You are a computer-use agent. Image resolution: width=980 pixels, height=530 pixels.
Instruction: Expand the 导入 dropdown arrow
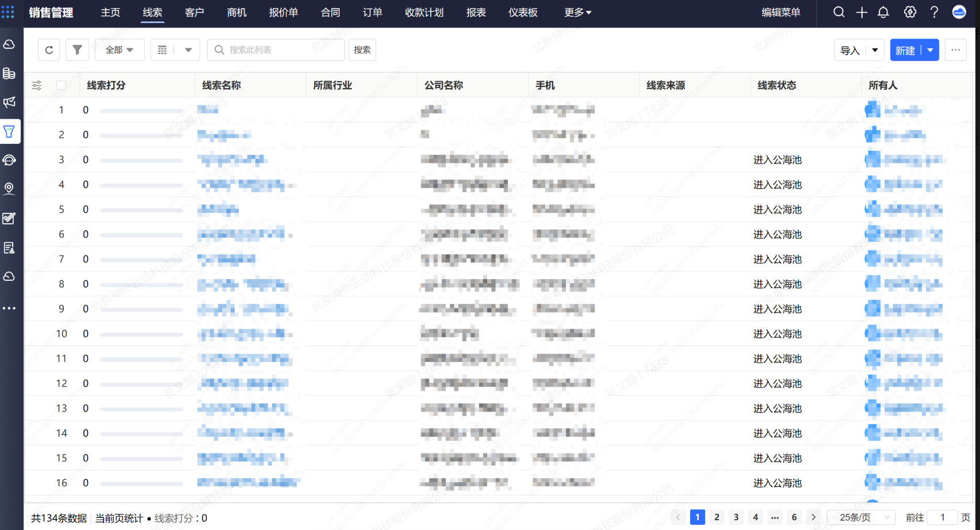(x=875, y=50)
